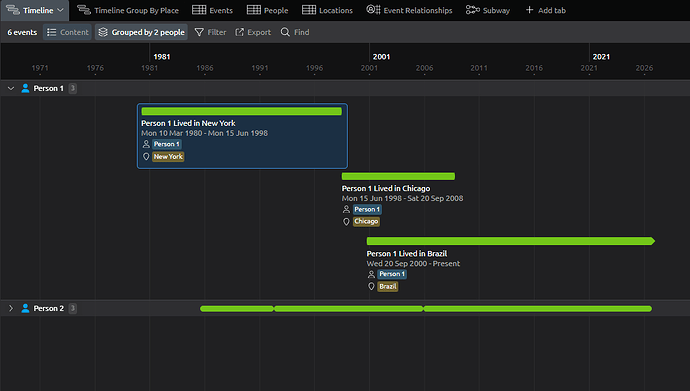Switch to Timeline Group By Place tab
The width and height of the screenshot is (690, 391).
[128, 10]
